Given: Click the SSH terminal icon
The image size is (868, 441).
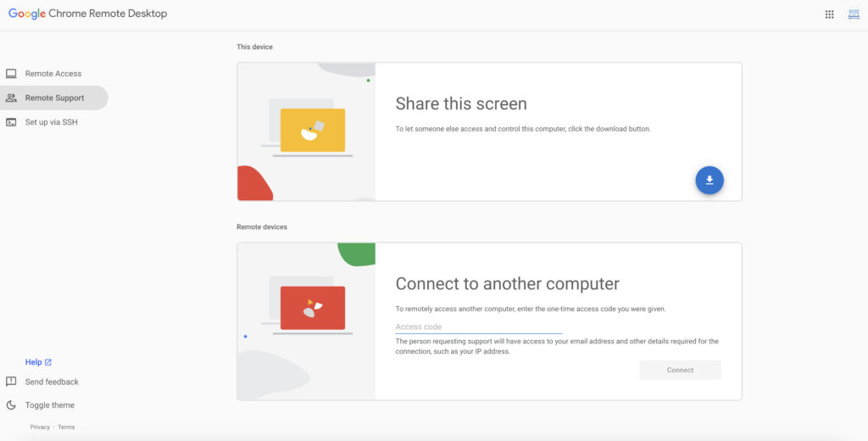Looking at the screenshot, I should tap(11, 122).
